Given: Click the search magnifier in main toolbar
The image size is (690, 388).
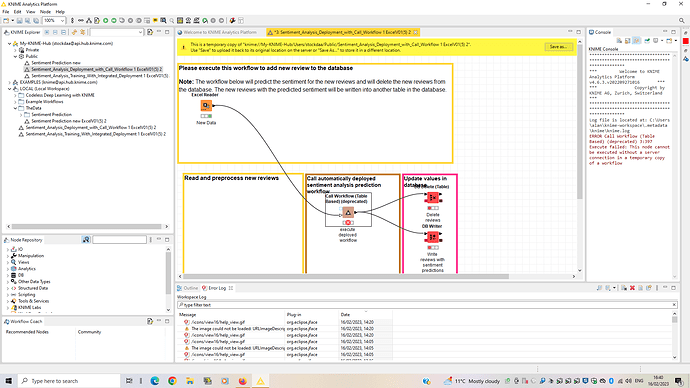Looking at the screenshot, I should (x=682, y=21).
